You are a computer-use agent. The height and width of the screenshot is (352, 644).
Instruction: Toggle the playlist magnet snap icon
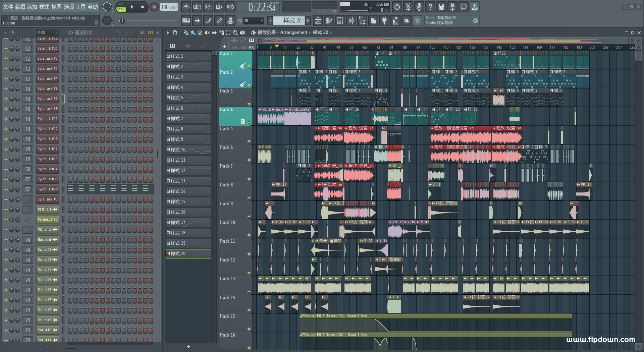[175, 33]
